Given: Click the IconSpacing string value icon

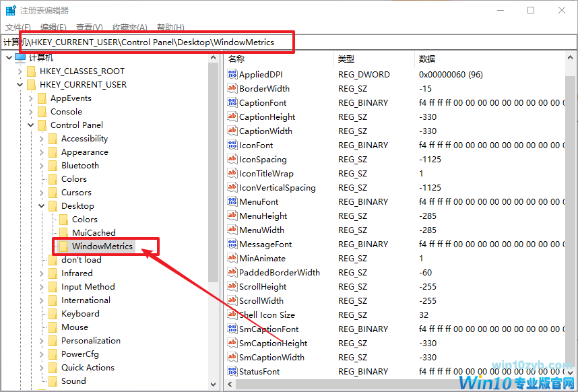Looking at the screenshot, I should [x=232, y=159].
